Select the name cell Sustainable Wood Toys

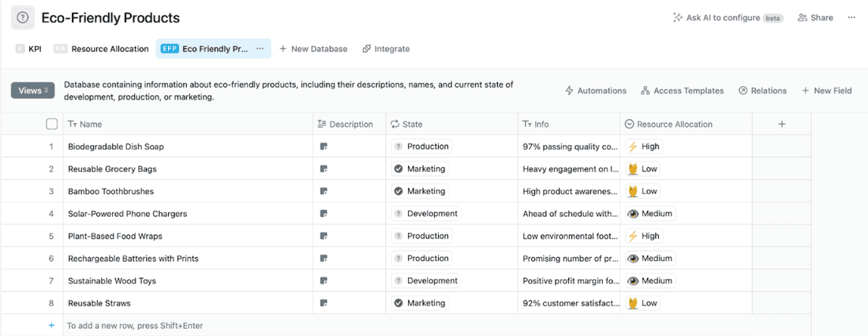coord(189,281)
